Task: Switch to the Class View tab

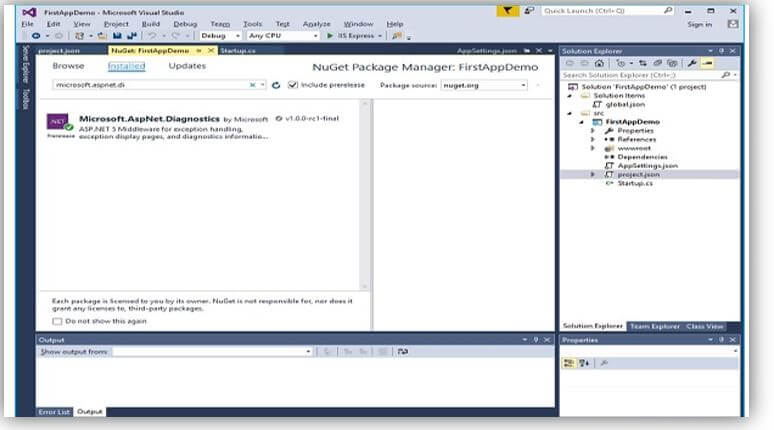Action: point(704,326)
